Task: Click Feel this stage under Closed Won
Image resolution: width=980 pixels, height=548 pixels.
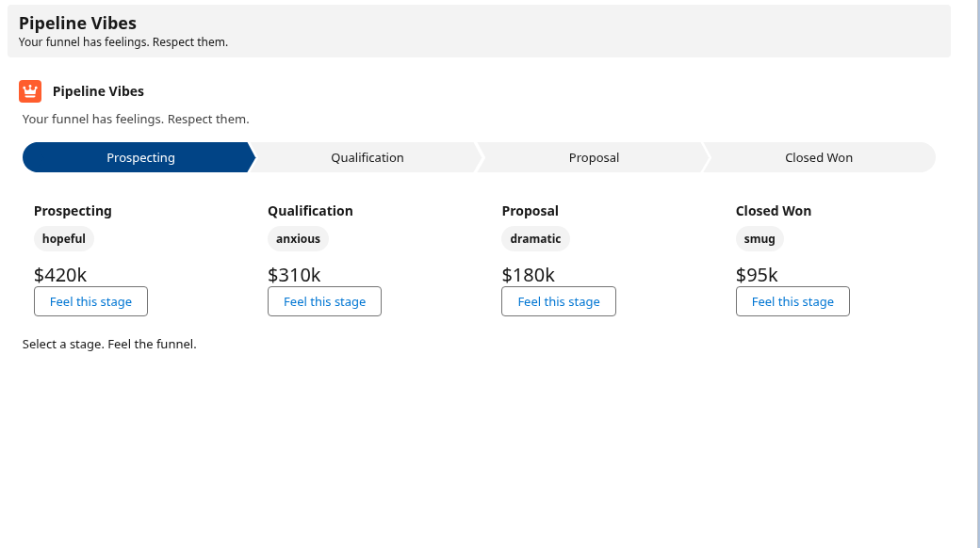Action: click(x=792, y=302)
